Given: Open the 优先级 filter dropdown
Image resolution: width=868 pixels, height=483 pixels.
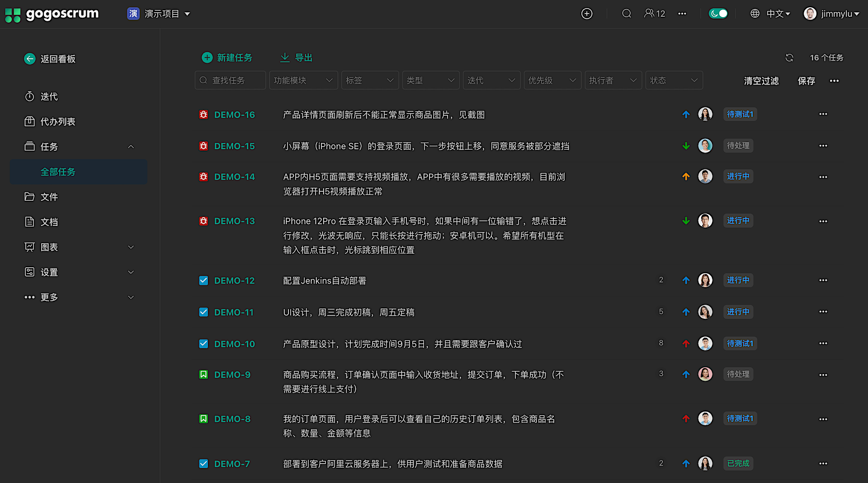Looking at the screenshot, I should pos(552,80).
